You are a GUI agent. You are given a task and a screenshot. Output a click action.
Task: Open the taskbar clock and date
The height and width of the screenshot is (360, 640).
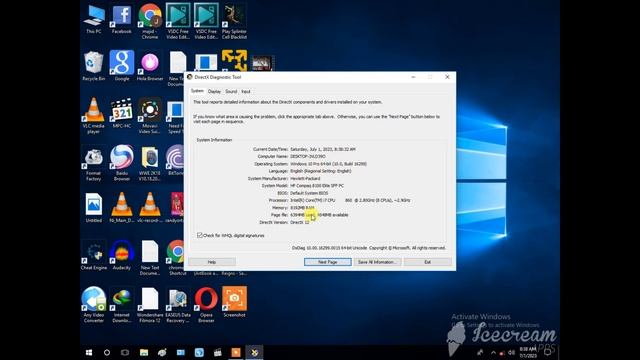[528, 352]
